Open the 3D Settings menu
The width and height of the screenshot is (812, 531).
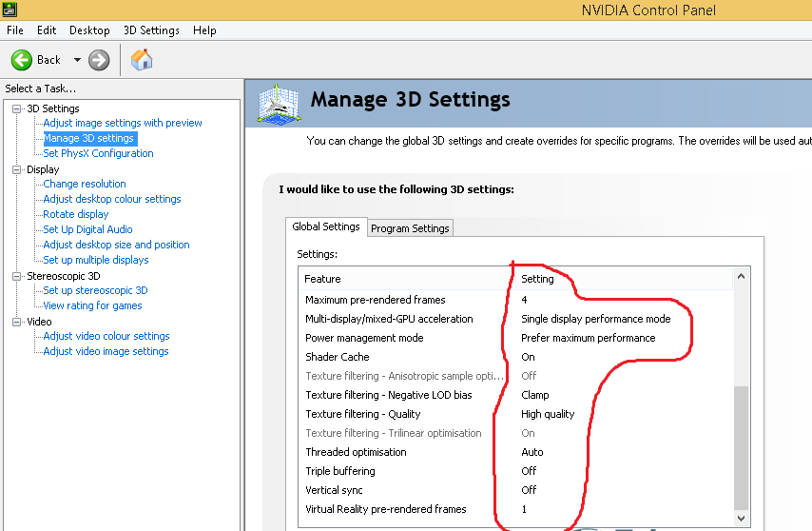coord(151,30)
